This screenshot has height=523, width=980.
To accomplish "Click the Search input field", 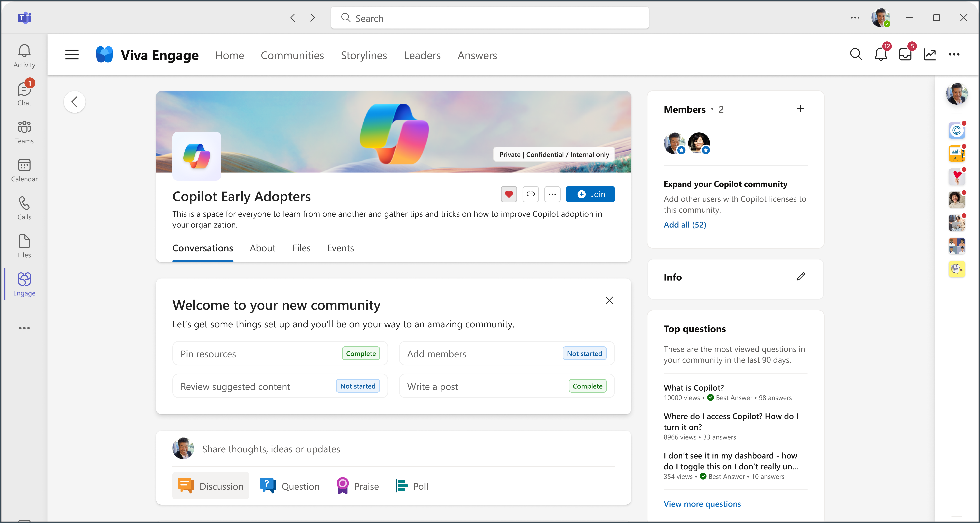I will click(490, 17).
